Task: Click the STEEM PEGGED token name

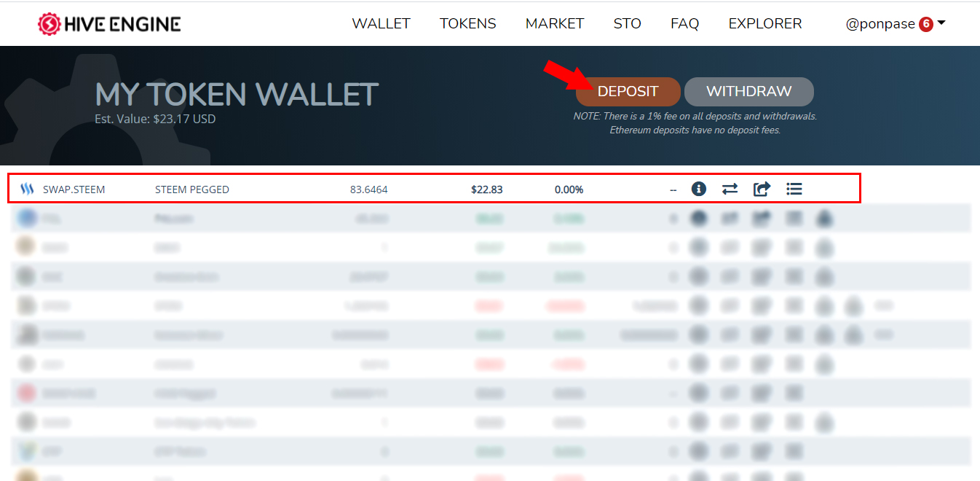Action: [191, 189]
